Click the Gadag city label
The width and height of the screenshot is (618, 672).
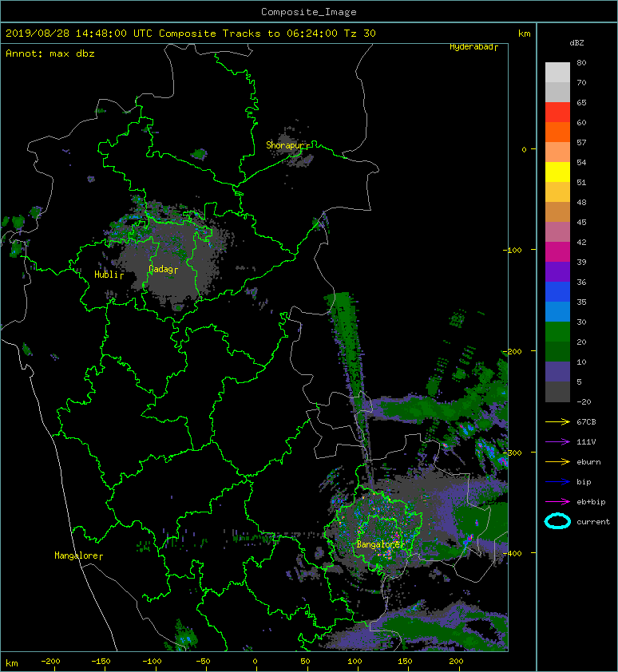pyautogui.click(x=163, y=269)
